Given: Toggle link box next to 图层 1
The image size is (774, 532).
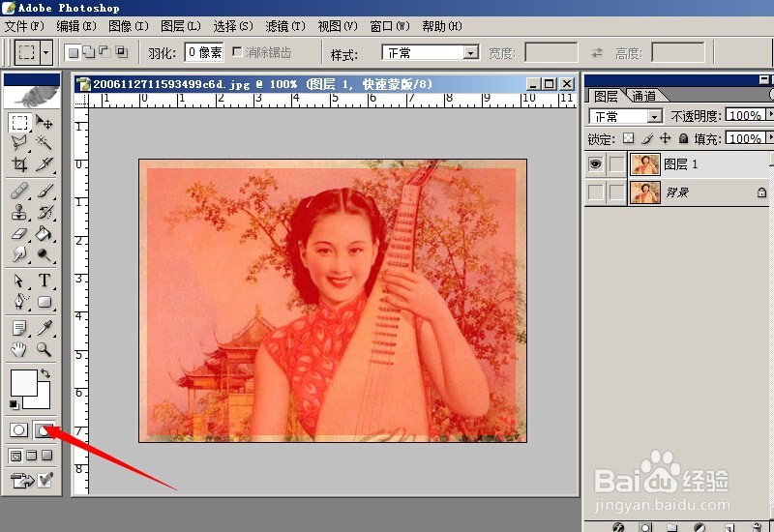Looking at the screenshot, I should (x=616, y=164).
